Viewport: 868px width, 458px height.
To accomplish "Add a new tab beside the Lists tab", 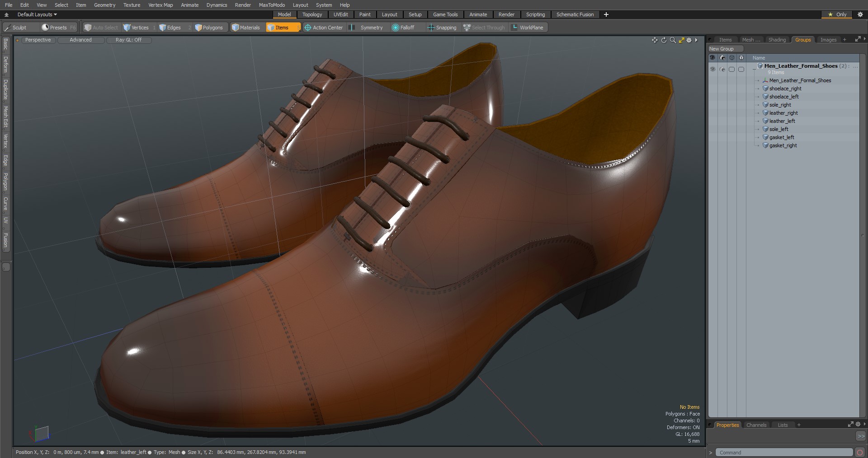I will [799, 425].
